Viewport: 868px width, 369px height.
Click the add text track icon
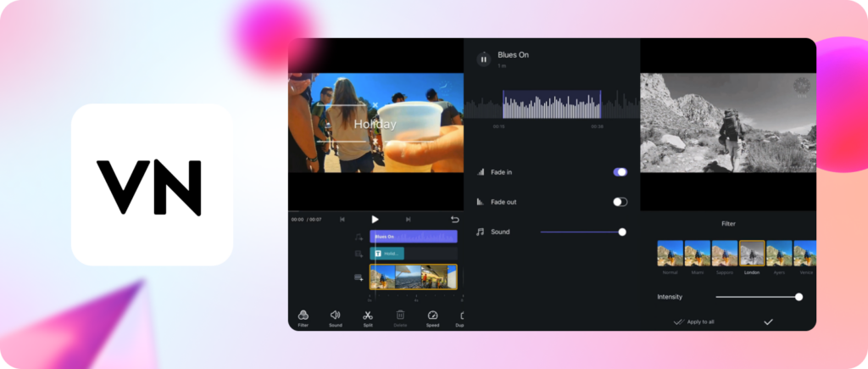coord(359,254)
